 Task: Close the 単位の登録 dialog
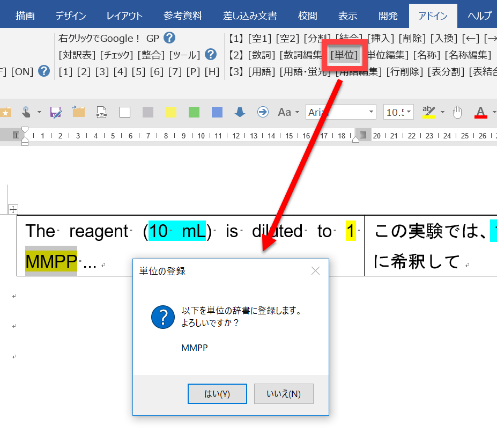click(x=315, y=271)
